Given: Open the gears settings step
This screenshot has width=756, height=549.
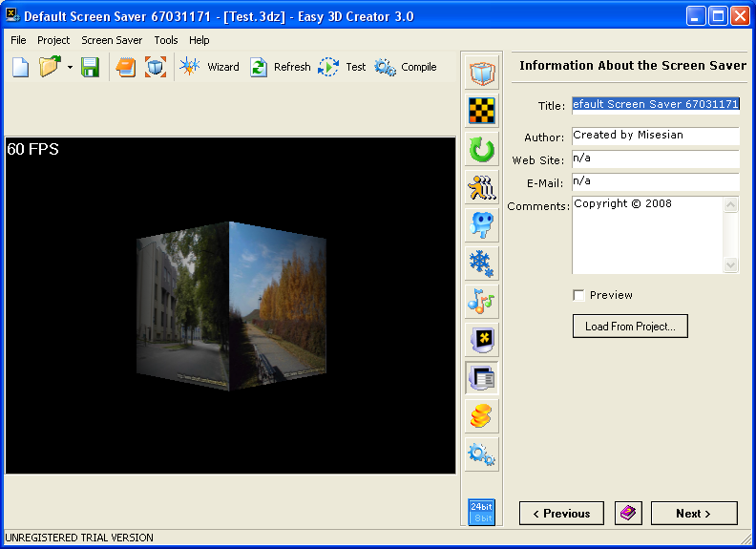Looking at the screenshot, I should [482, 454].
